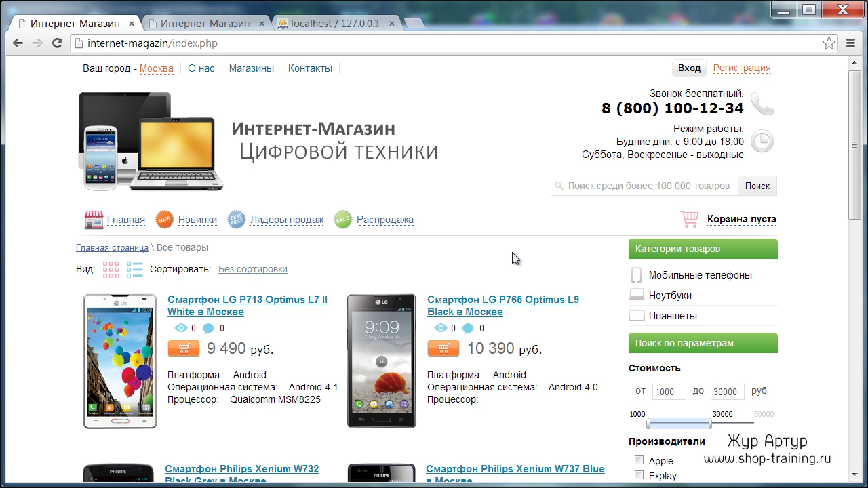Bookmark this page with the star icon
The width and height of the screenshot is (868, 488).
[829, 43]
